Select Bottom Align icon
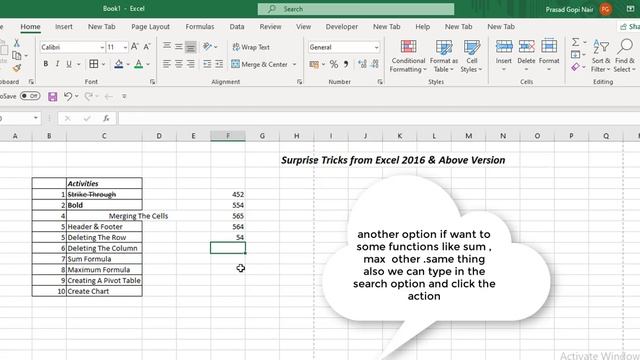 click(x=191, y=47)
